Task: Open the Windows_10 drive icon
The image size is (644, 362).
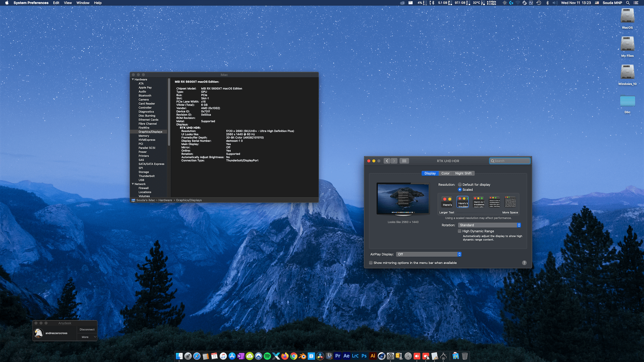Action: [627, 72]
